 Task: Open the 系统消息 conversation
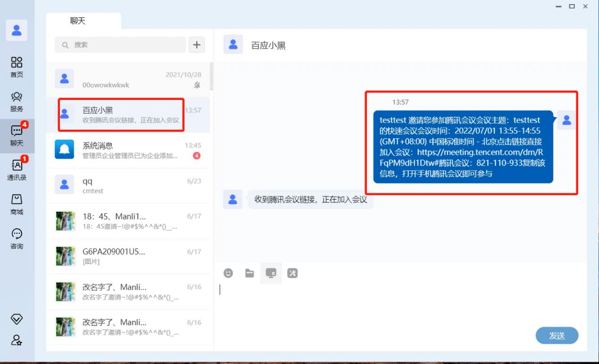[128, 150]
